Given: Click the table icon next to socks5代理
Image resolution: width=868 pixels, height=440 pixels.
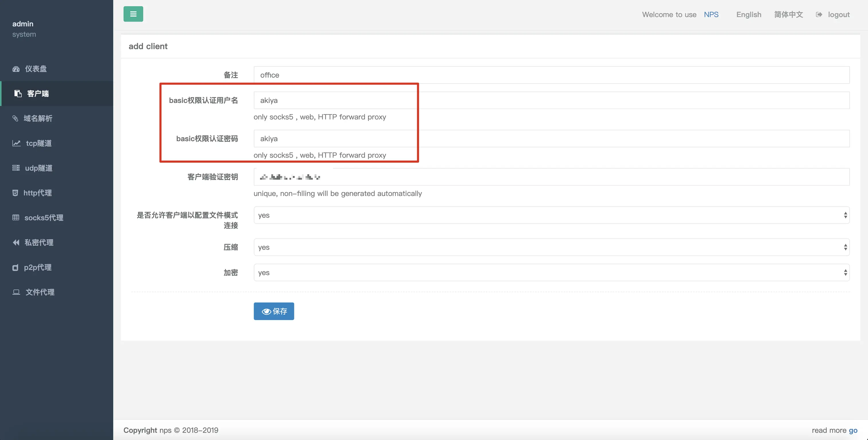Looking at the screenshot, I should (x=15, y=218).
